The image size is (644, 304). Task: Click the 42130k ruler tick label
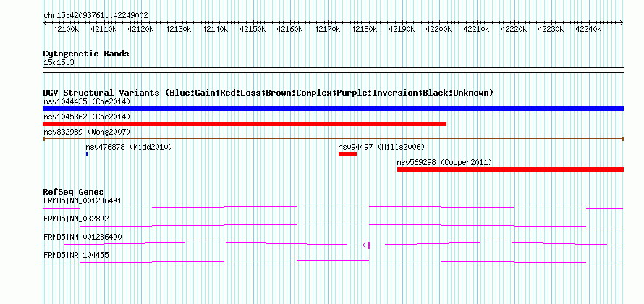(179, 29)
